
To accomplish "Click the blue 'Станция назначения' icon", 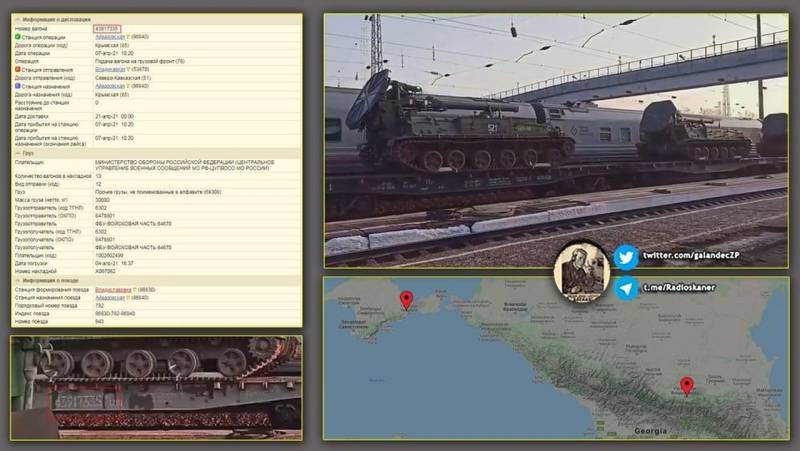I will [x=17, y=86].
